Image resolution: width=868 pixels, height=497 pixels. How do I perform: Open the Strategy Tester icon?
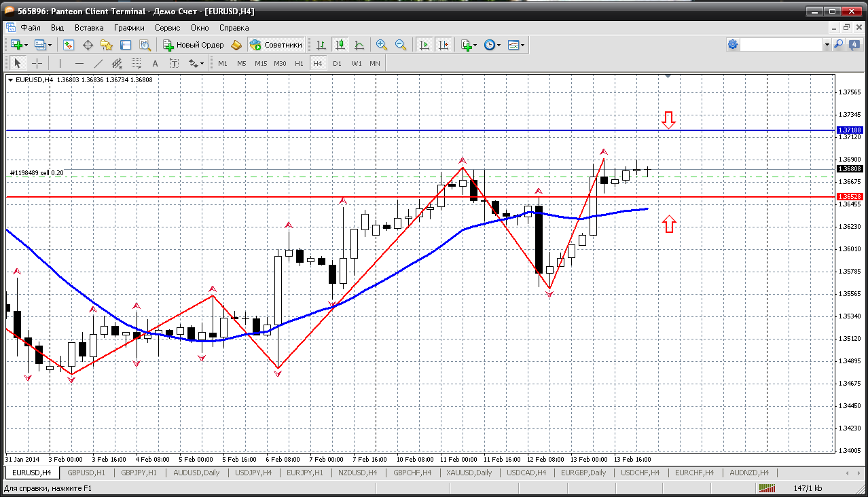[x=145, y=45]
